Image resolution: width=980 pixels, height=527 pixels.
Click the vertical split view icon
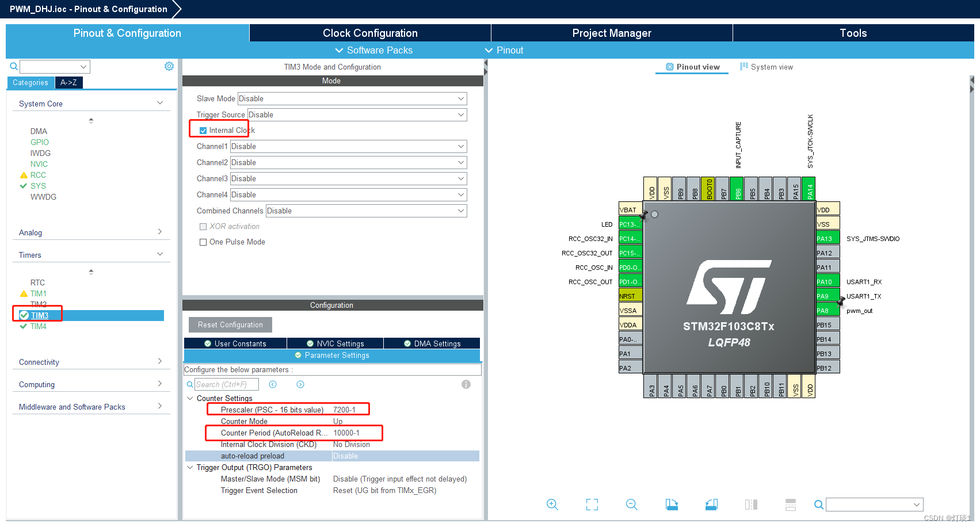click(751, 505)
